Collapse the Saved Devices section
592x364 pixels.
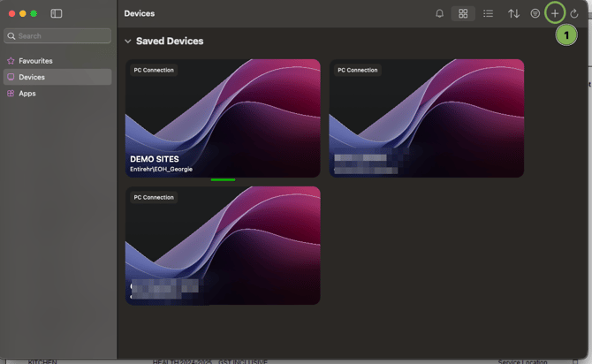tap(128, 42)
